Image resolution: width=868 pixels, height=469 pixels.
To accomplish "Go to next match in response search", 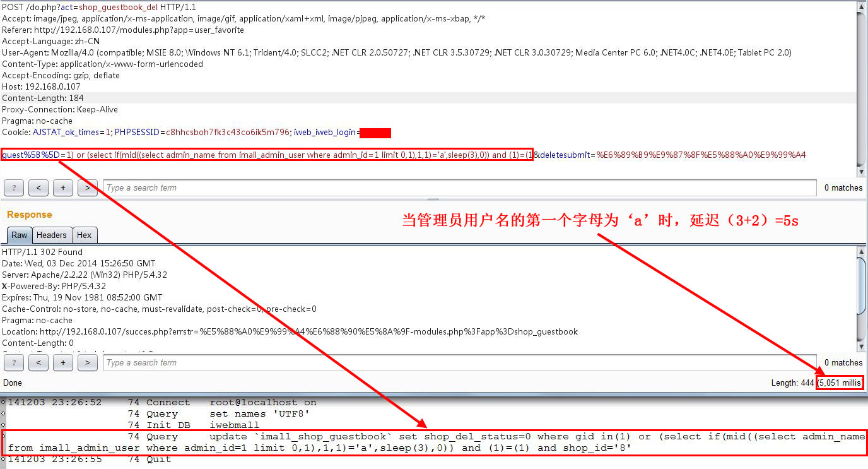I will pos(88,362).
